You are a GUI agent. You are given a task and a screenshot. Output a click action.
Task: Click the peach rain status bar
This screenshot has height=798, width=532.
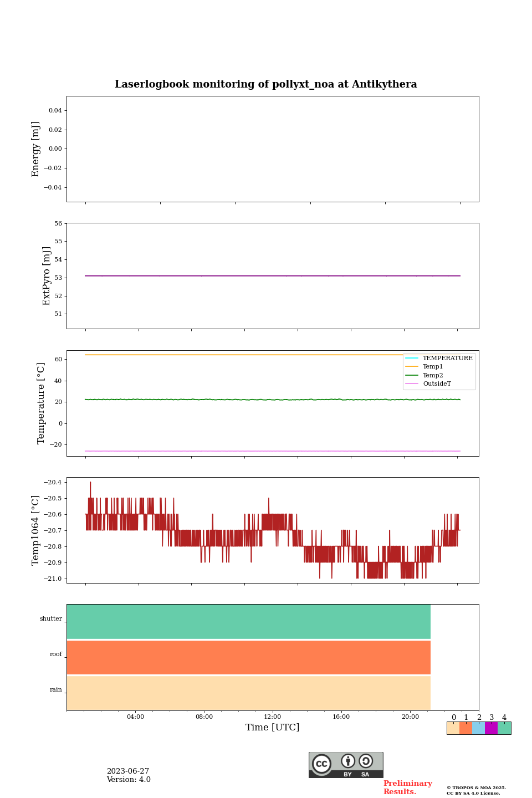249,693
